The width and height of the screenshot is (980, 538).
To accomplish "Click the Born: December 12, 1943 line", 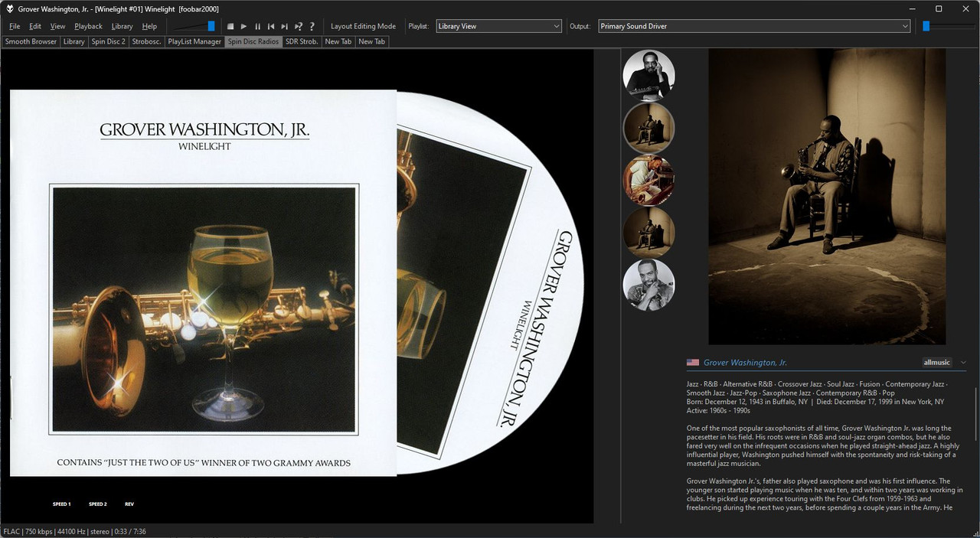I will click(815, 402).
